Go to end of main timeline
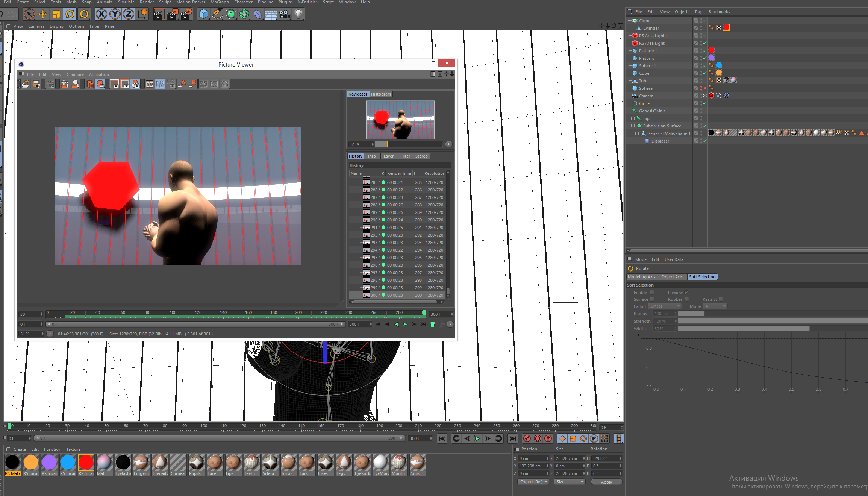868x496 pixels. pos(512,438)
